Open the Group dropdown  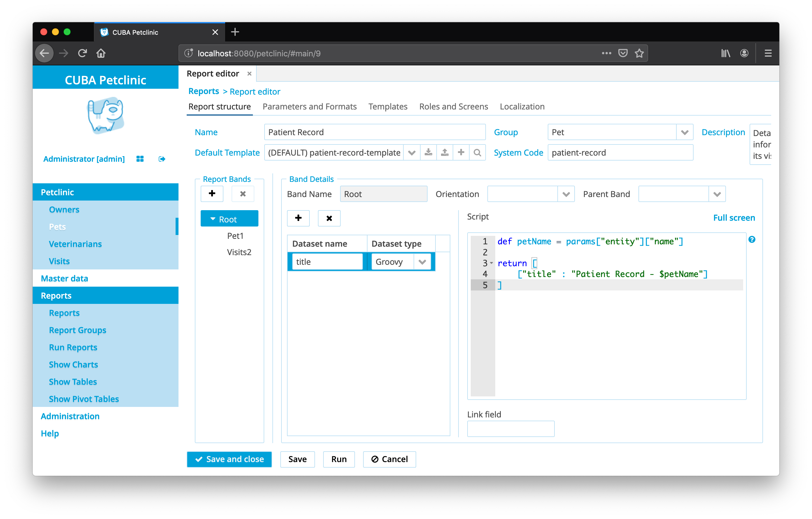685,132
